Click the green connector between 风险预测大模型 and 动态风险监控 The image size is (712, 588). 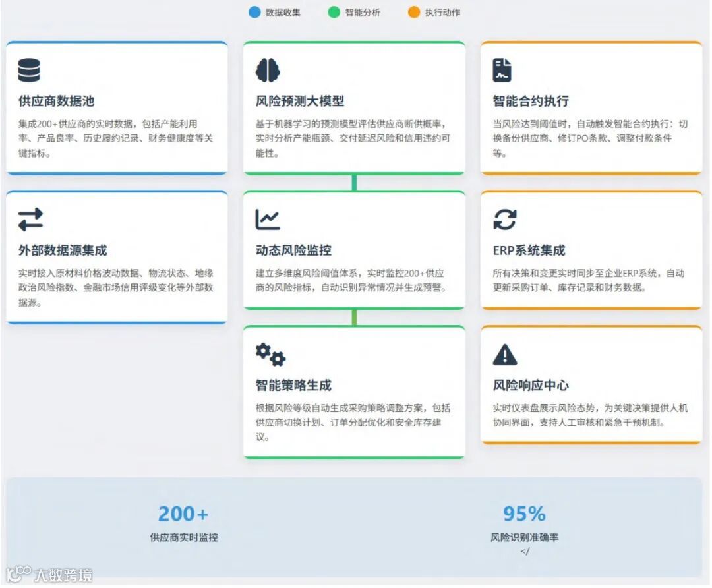(354, 183)
